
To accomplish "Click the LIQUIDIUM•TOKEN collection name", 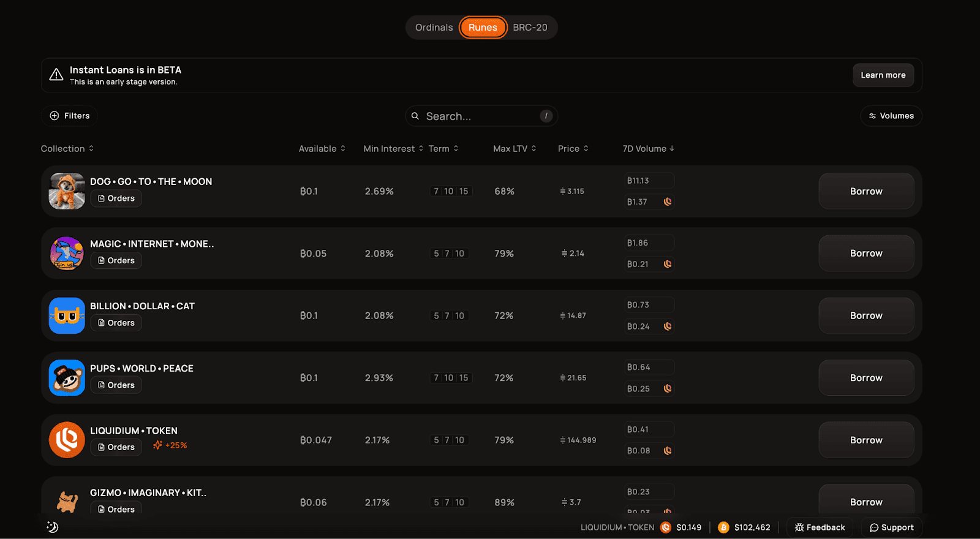I will click(x=134, y=431).
